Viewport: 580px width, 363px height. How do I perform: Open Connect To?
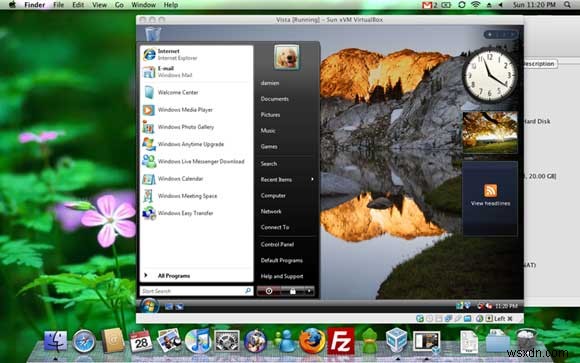point(275,227)
